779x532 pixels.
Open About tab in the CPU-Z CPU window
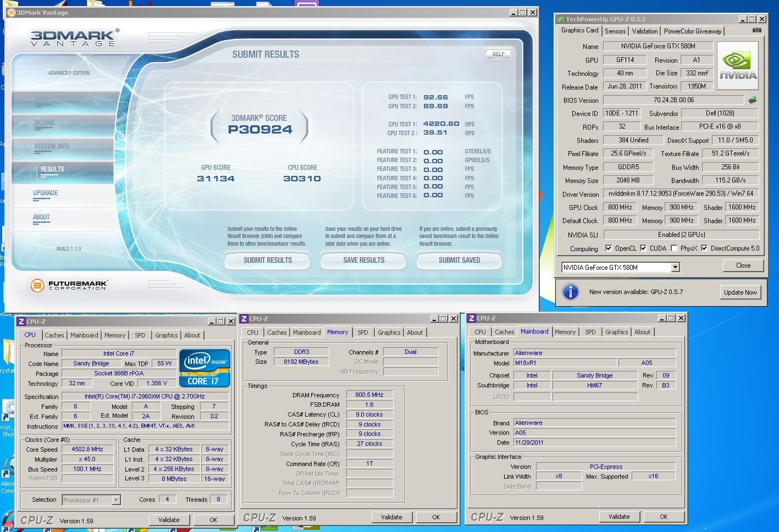point(192,335)
